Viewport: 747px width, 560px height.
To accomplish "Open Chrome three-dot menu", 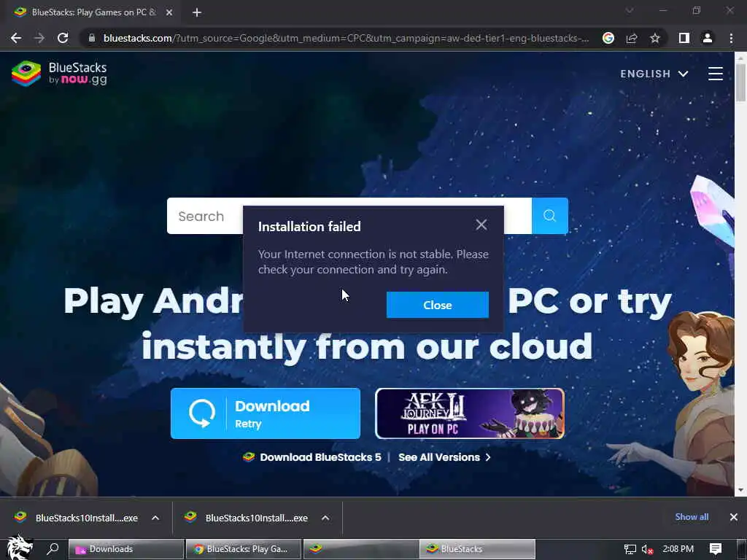I will [731, 38].
